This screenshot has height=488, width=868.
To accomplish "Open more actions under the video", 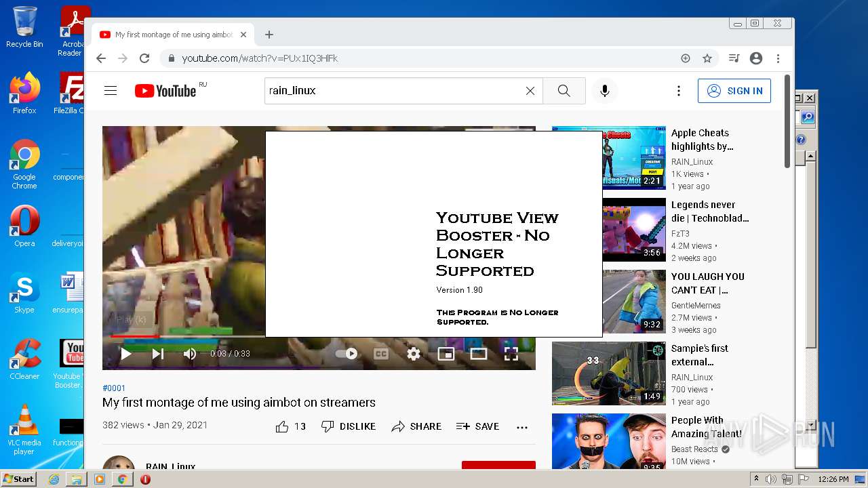I will (x=522, y=427).
